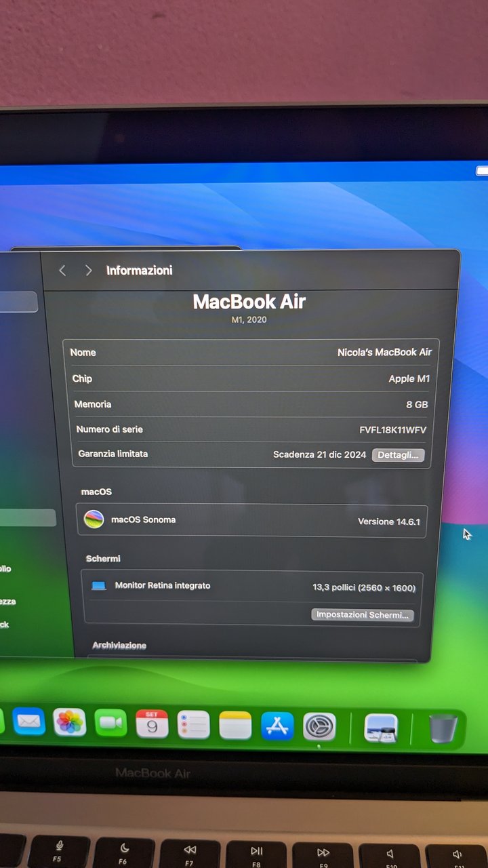Select the serial number FVFL18K11WFV
The height and width of the screenshot is (868, 488).
pos(393,430)
